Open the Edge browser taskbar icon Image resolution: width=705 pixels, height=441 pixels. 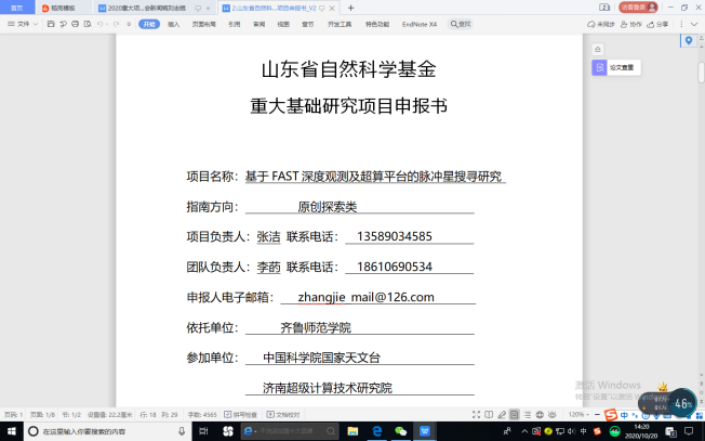377,431
